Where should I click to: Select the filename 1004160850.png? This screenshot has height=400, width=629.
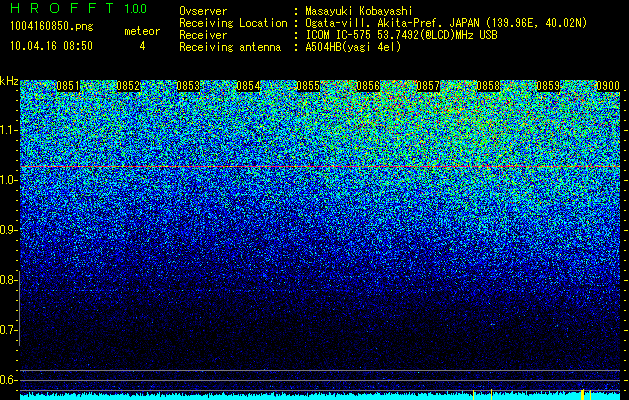click(52, 27)
